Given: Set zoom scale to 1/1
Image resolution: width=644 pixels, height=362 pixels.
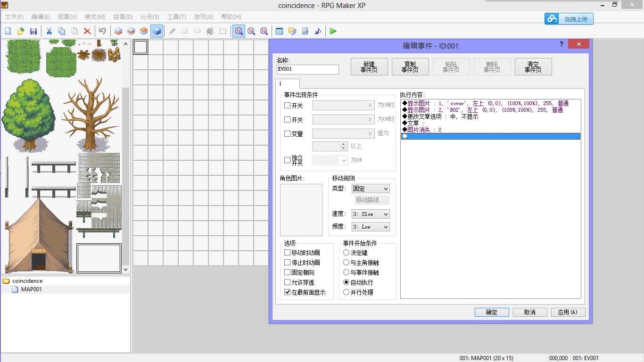Looking at the screenshot, I should click(239, 31).
